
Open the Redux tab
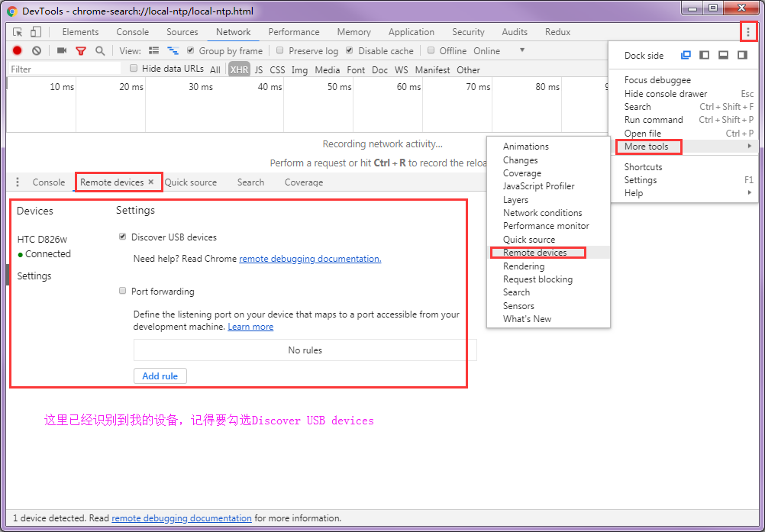coord(557,32)
